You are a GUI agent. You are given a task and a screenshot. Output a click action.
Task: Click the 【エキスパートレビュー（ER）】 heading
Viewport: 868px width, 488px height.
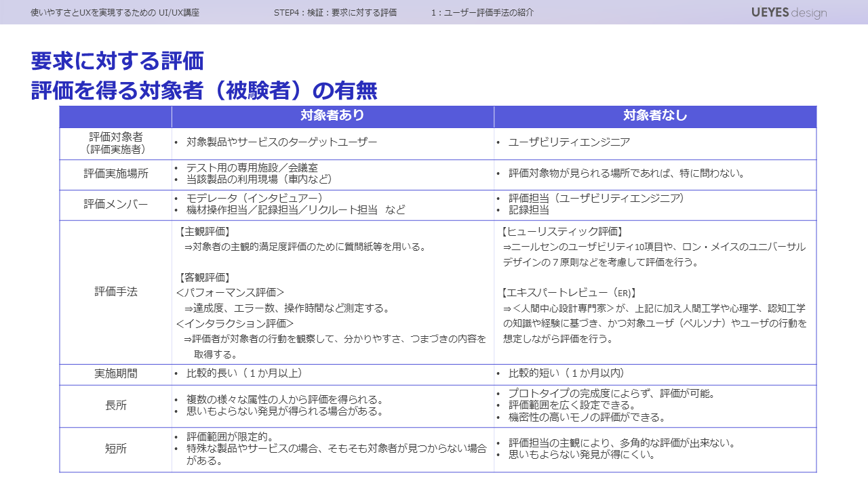point(569,293)
